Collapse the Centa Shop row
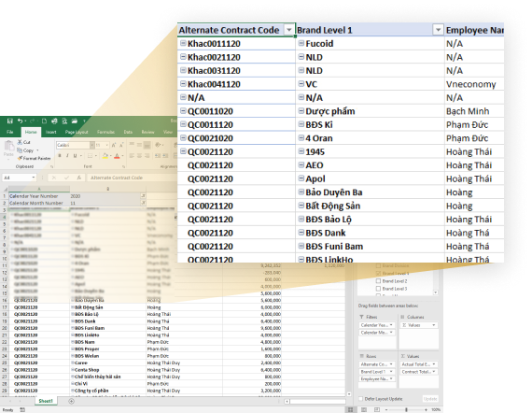 pos(73,369)
